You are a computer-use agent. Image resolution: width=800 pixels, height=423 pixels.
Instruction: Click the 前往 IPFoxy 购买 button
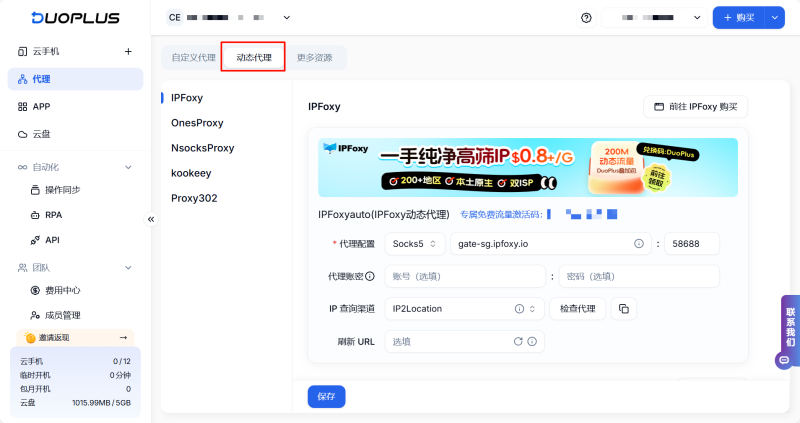pos(695,106)
